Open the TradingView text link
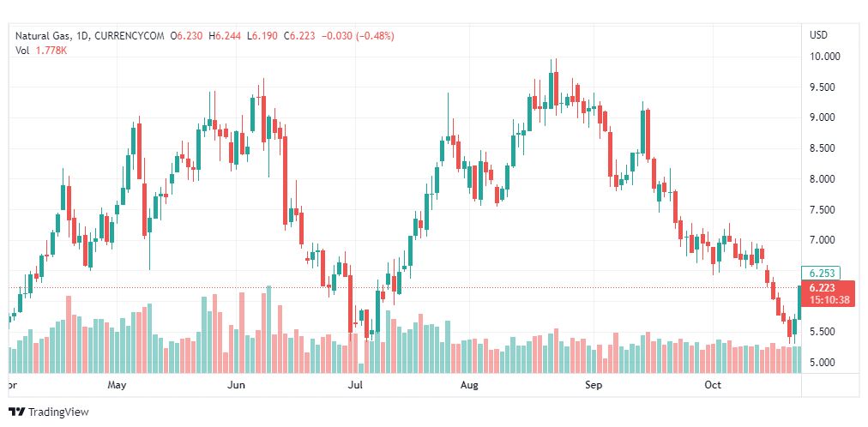The image size is (868, 427). [x=58, y=412]
